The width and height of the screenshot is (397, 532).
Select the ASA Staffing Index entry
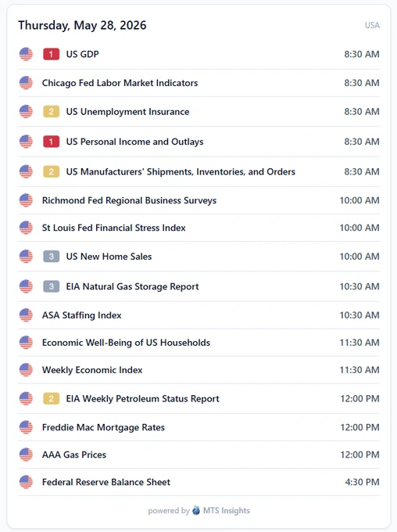point(82,315)
